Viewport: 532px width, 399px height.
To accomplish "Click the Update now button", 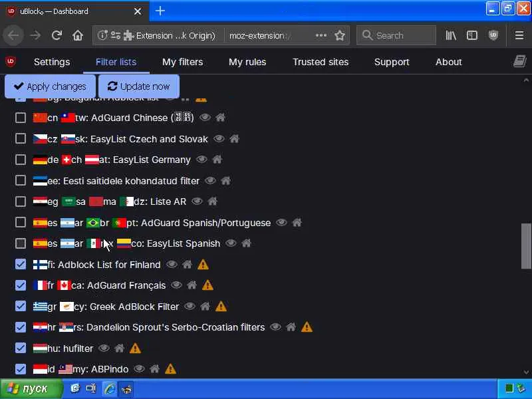I will coord(139,86).
